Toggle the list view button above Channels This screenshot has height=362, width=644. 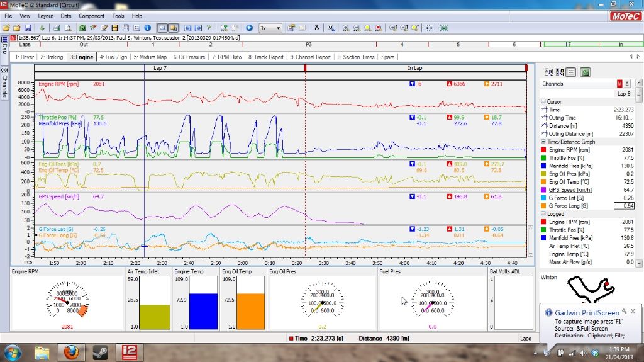[x=572, y=72]
